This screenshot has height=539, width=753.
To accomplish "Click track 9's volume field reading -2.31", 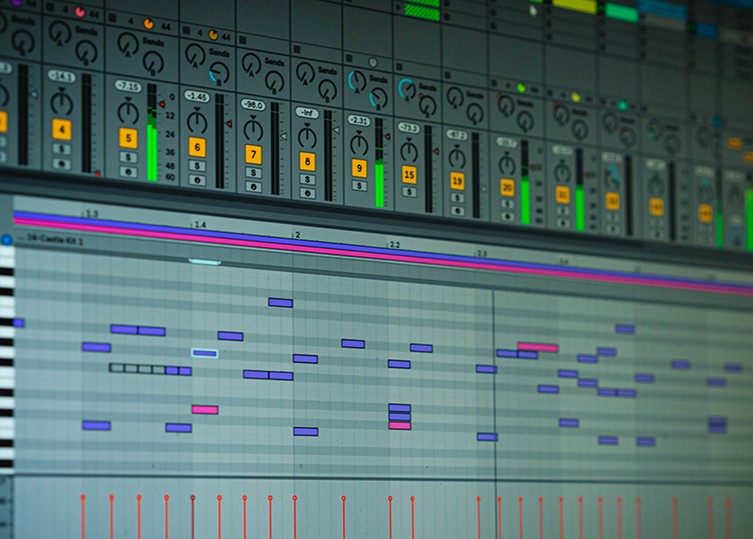I will (x=359, y=121).
